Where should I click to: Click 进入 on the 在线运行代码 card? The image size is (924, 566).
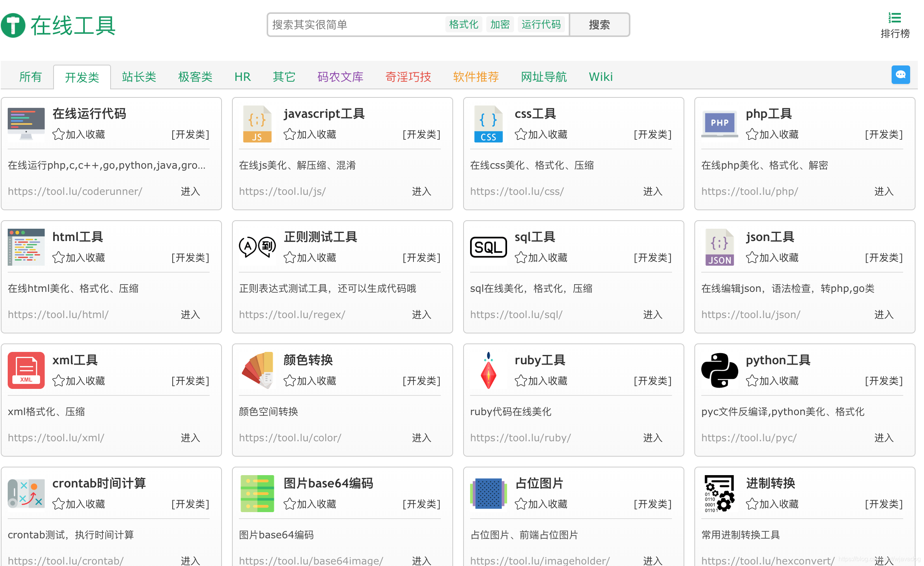tap(190, 191)
